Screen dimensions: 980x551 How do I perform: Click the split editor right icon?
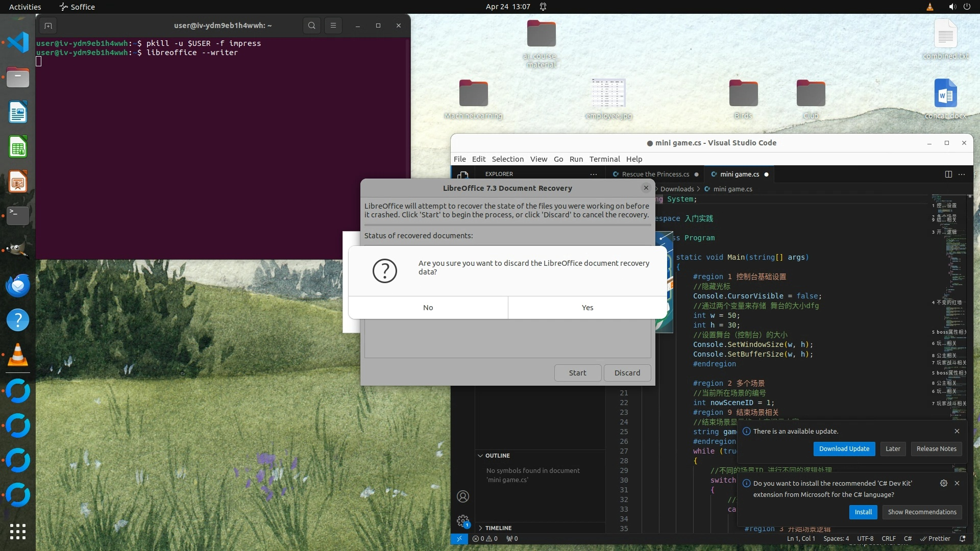pos(948,174)
